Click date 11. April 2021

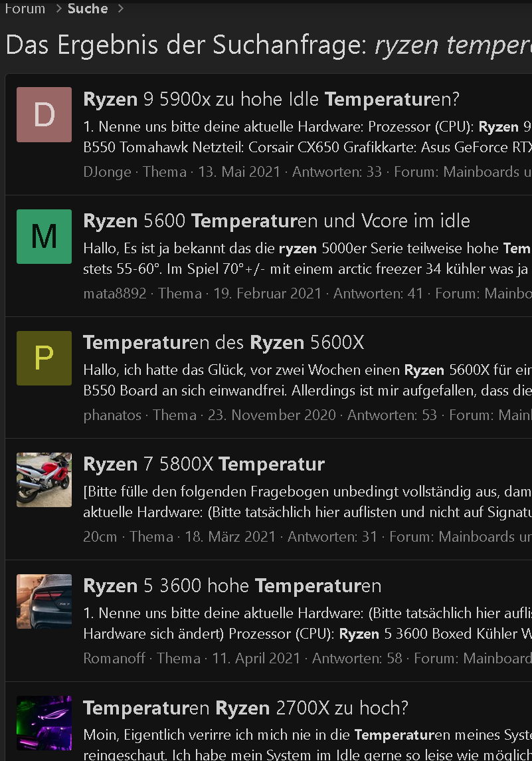pyautogui.click(x=256, y=659)
